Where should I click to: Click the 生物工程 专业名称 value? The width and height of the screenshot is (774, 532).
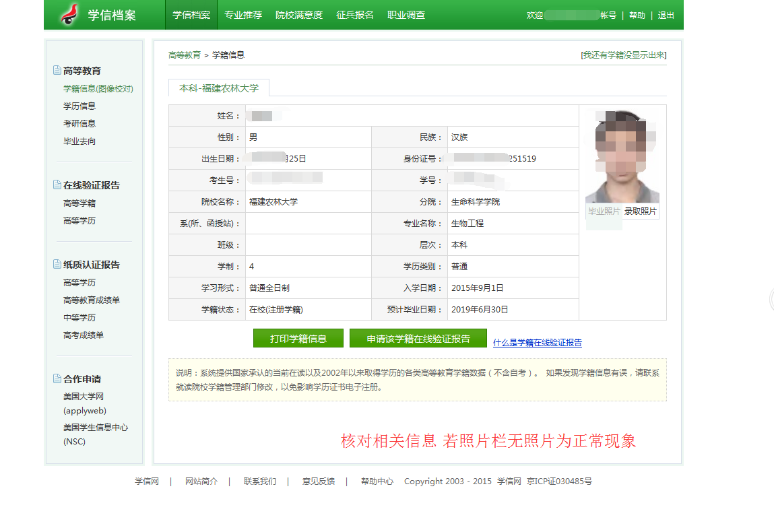467,224
